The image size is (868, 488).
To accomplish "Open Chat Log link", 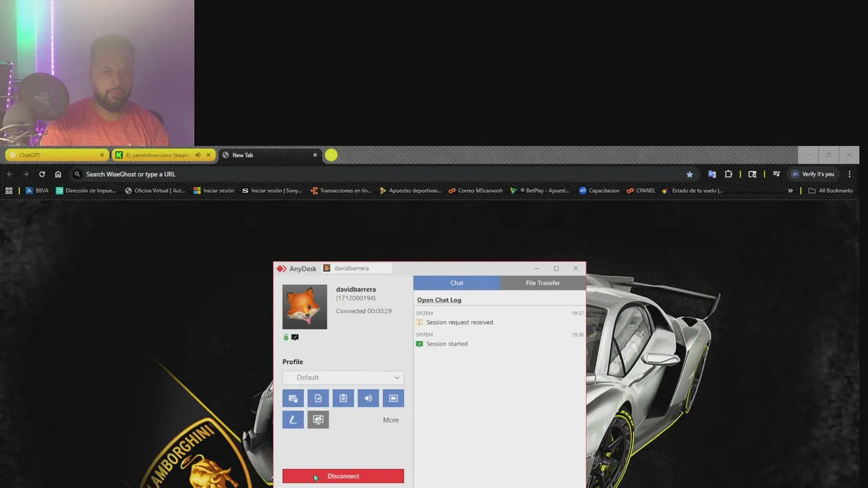I will click(439, 300).
